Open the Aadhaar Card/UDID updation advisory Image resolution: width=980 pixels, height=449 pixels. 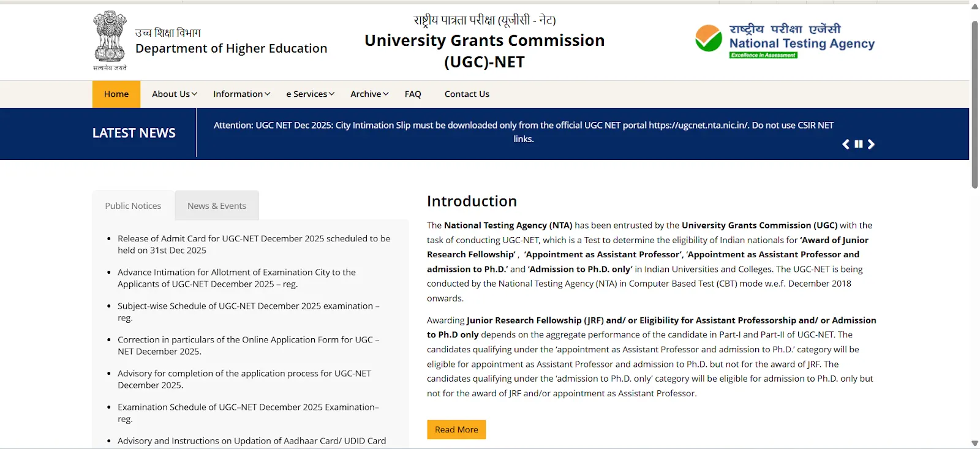(252, 441)
